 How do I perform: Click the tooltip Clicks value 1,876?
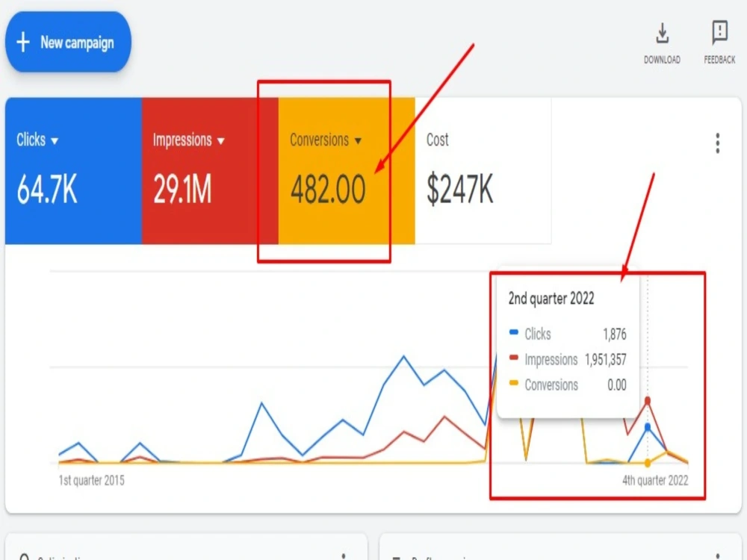pyautogui.click(x=615, y=335)
